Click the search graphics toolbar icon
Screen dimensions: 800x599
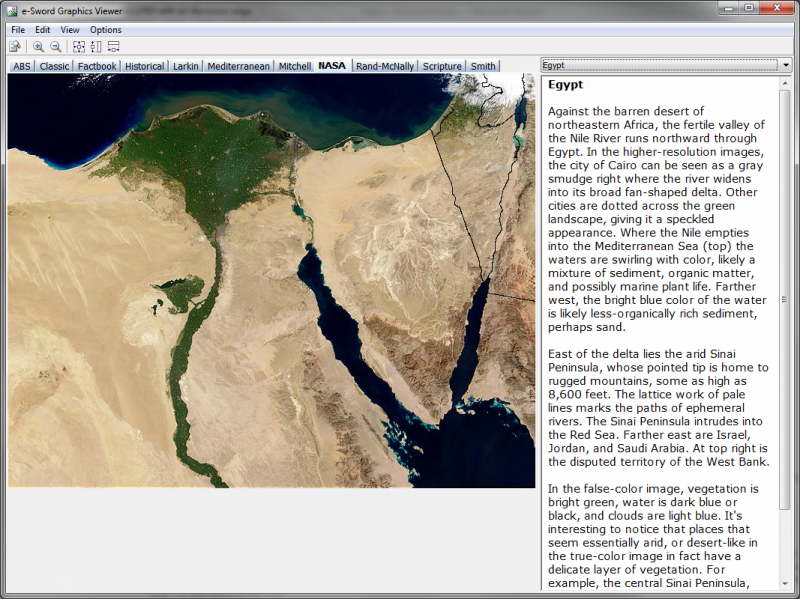[15, 47]
